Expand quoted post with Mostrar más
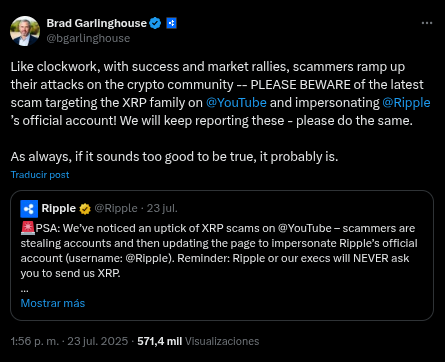Screen dimensions: 445x362 pos(53,303)
